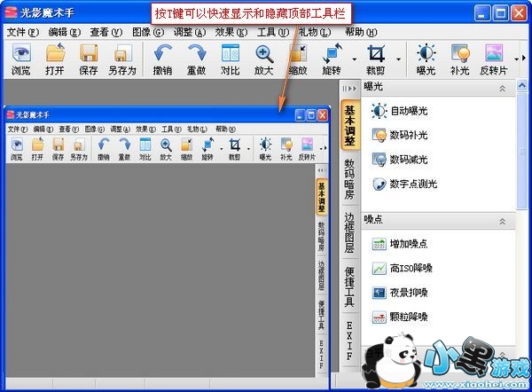Viewport: 532px width, 392px height.
Task: Select 自动曝光 in the exposure panel
Action: 399,111
